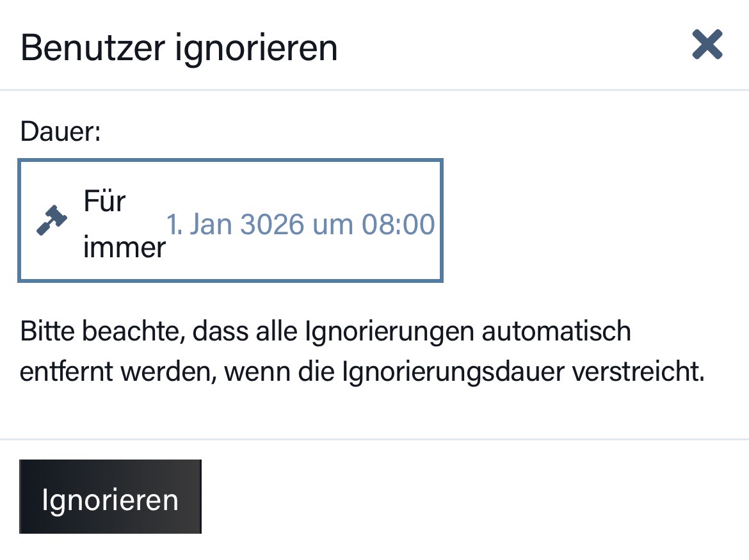Click the 'Benutzer ignorieren' dialog title

(x=179, y=48)
